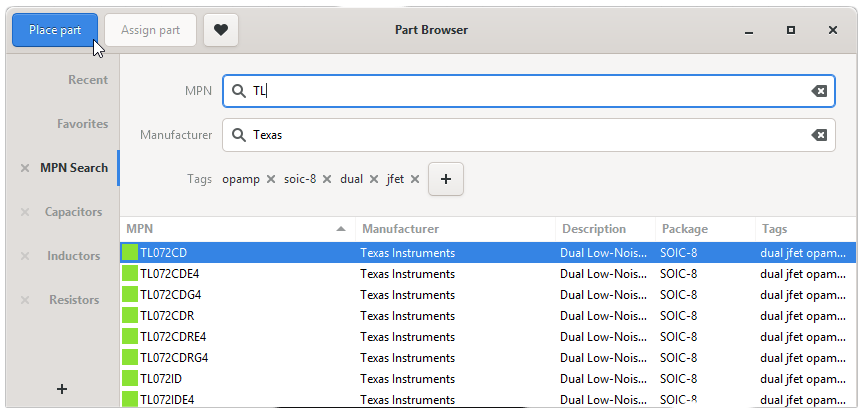Select the TL072CD row

point(488,253)
